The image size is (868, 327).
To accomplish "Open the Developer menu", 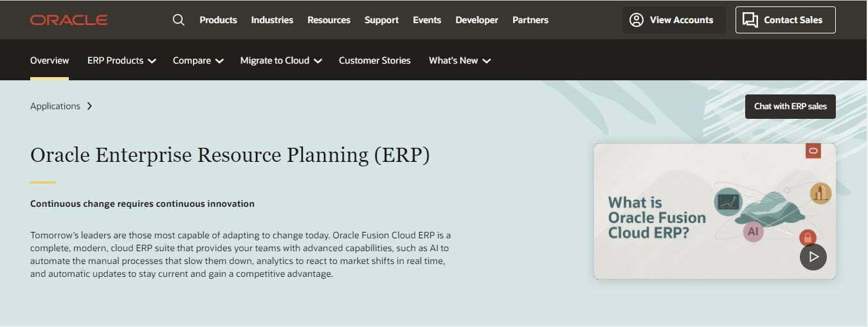I will pos(476,20).
